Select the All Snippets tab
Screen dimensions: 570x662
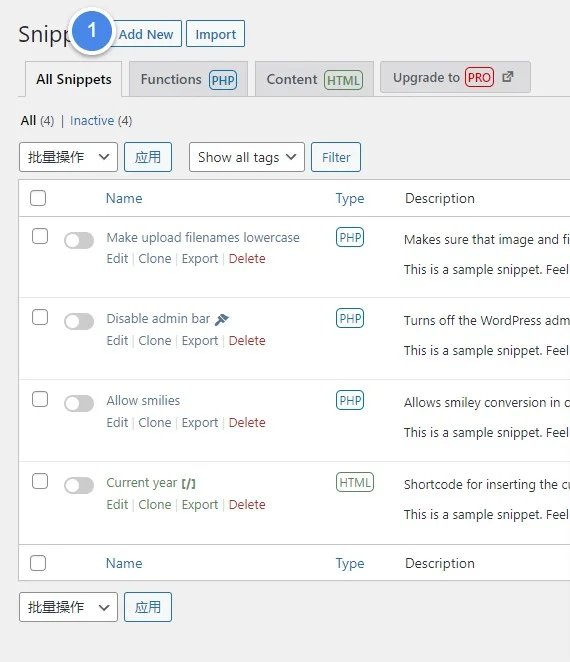73,79
